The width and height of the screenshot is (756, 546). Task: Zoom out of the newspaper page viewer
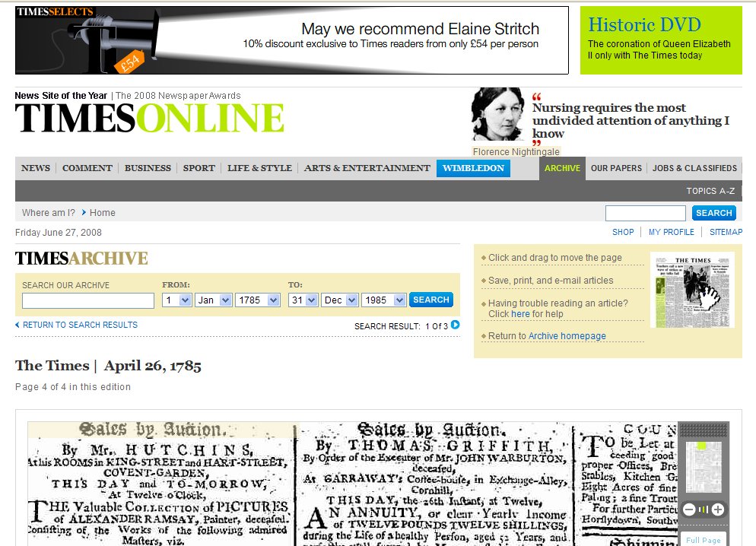coord(689,509)
